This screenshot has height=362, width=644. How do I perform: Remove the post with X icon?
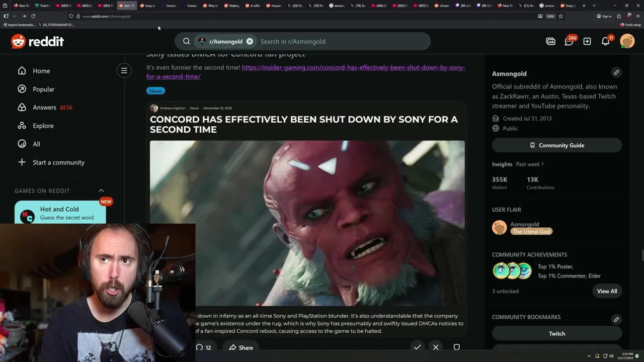pyautogui.click(x=436, y=347)
